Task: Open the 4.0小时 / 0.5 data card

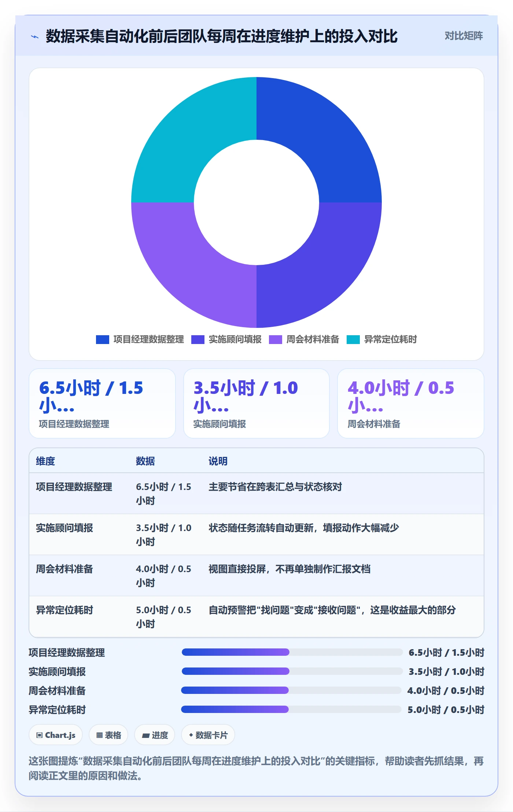Action: point(411,403)
